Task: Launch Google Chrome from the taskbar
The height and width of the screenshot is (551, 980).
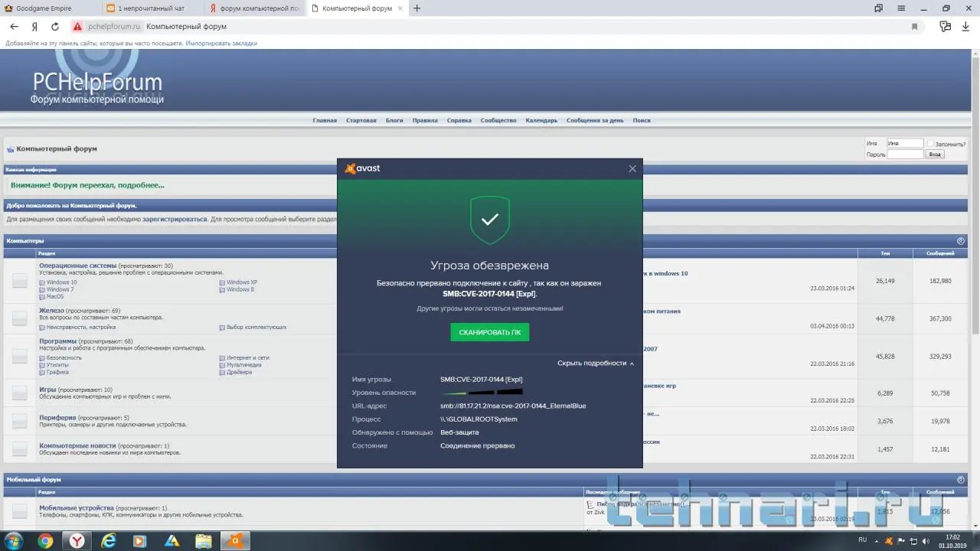Action: pyautogui.click(x=46, y=541)
